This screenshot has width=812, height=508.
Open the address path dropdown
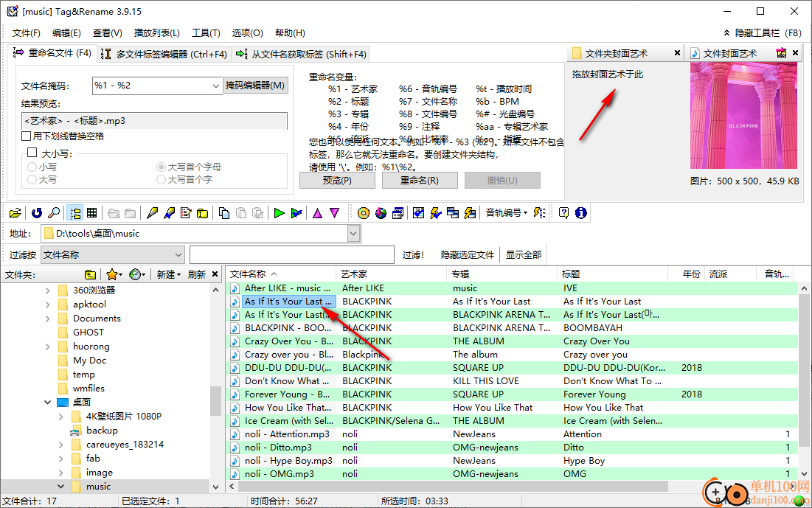pyautogui.click(x=353, y=234)
